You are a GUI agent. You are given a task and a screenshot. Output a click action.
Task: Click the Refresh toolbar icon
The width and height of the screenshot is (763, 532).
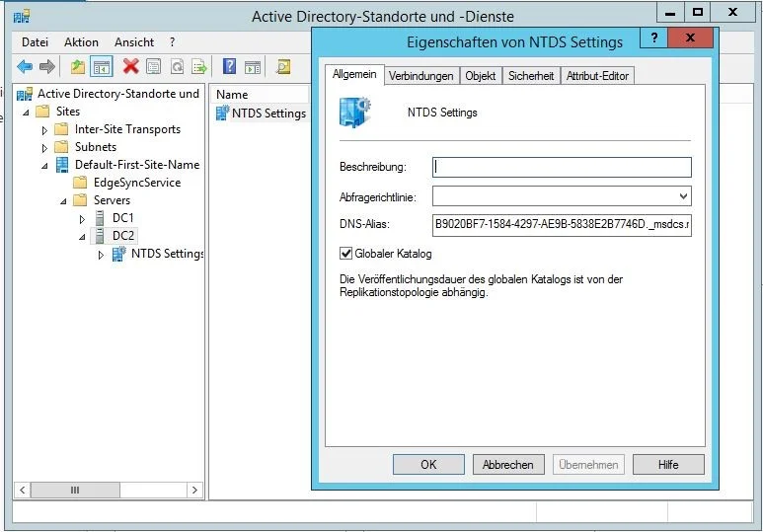click(177, 66)
